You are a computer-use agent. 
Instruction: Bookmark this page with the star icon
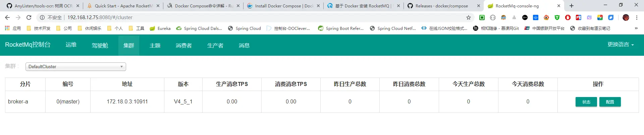469,17
